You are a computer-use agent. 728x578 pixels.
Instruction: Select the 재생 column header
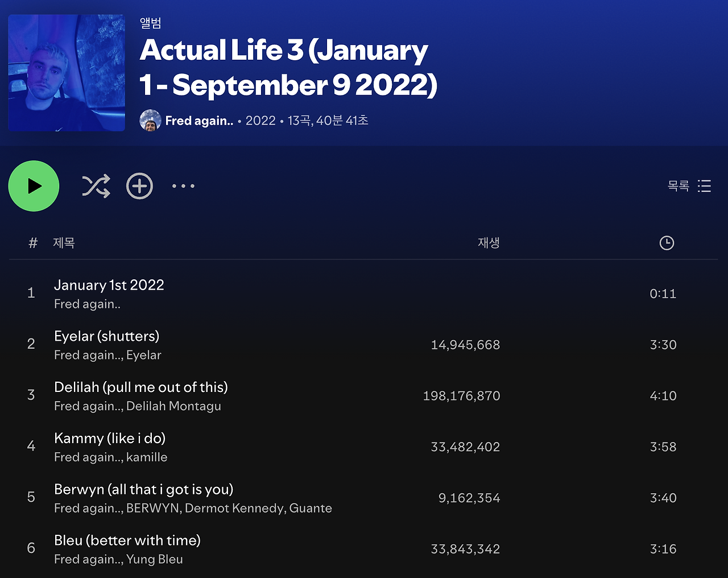tap(489, 243)
